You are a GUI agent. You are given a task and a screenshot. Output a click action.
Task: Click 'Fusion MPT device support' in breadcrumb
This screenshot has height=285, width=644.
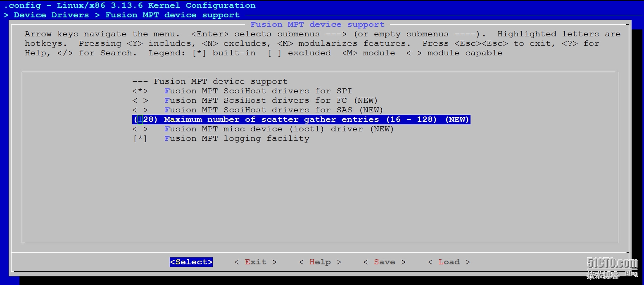[x=172, y=15]
